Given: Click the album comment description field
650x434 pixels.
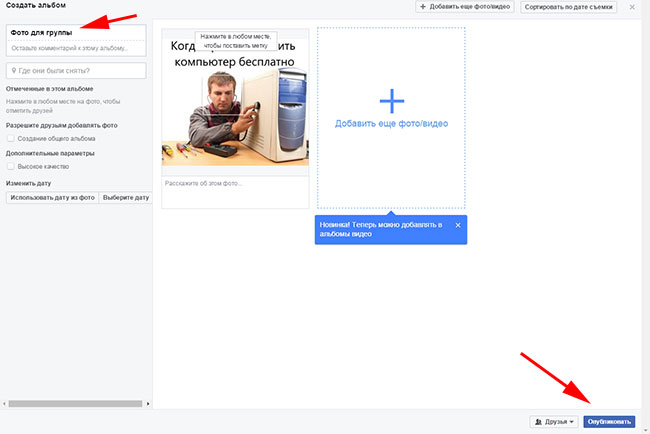Looking at the screenshot, I should tap(76, 47).
